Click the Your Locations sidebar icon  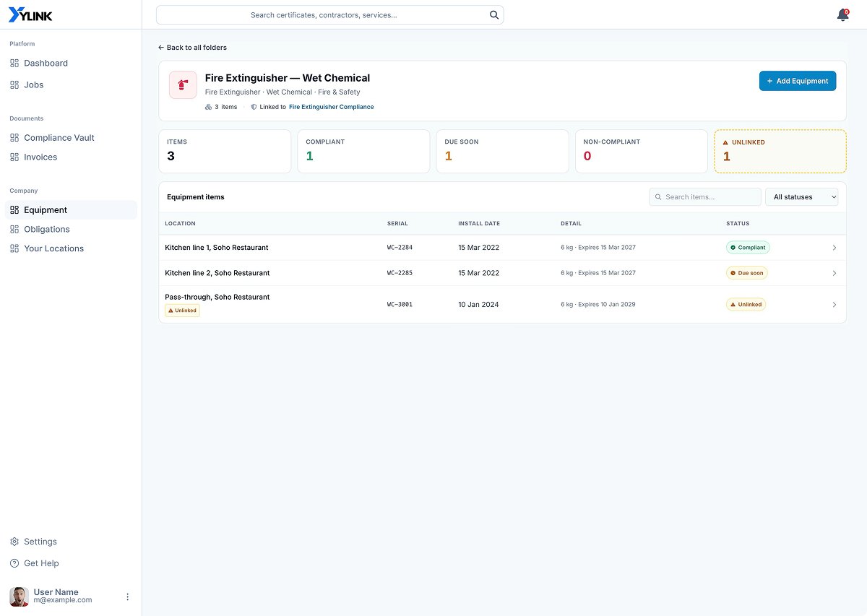pos(14,248)
